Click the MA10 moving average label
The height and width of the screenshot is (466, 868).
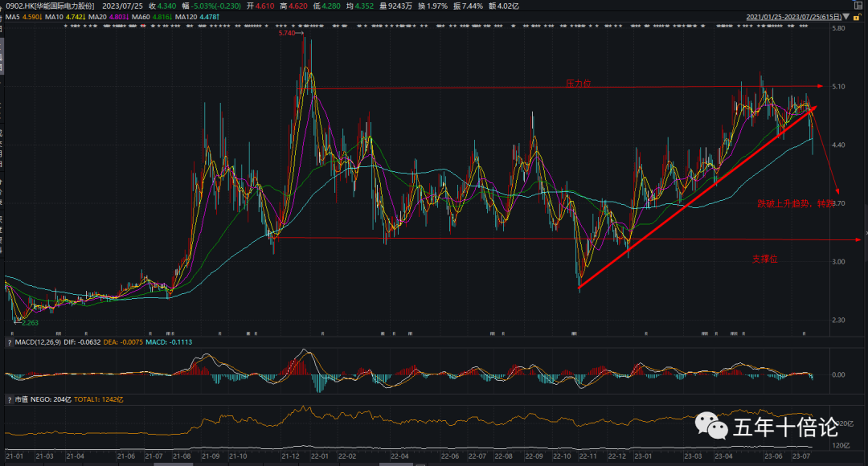pos(63,16)
